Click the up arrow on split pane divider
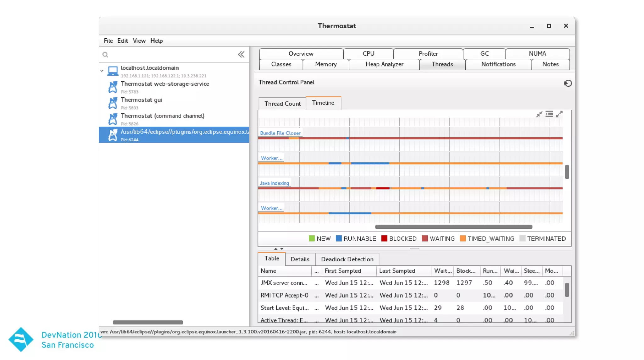This screenshot has width=644, height=360. coord(276,249)
